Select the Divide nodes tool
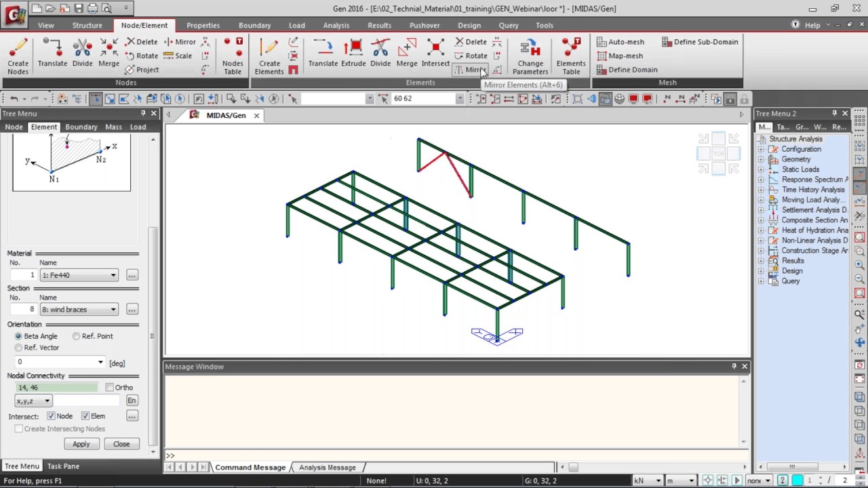 (82, 53)
